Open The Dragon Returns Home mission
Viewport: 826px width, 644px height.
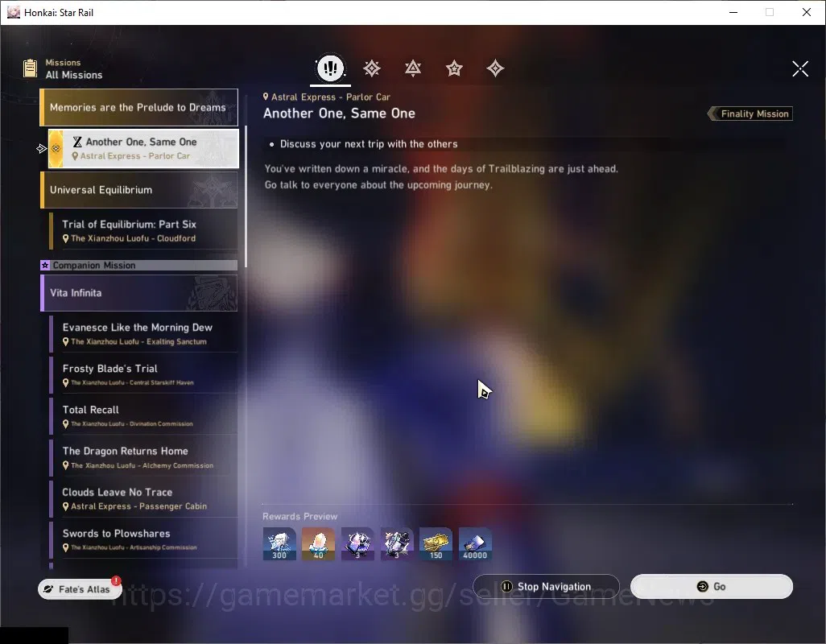143,457
